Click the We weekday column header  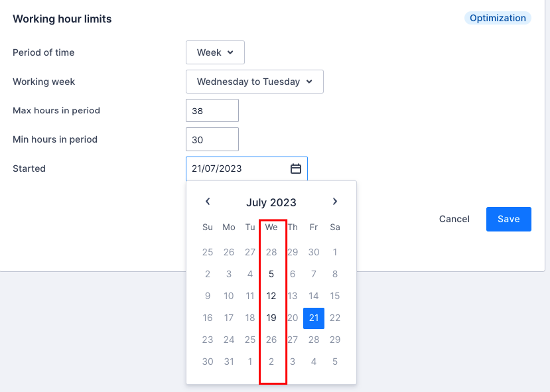coord(271,226)
